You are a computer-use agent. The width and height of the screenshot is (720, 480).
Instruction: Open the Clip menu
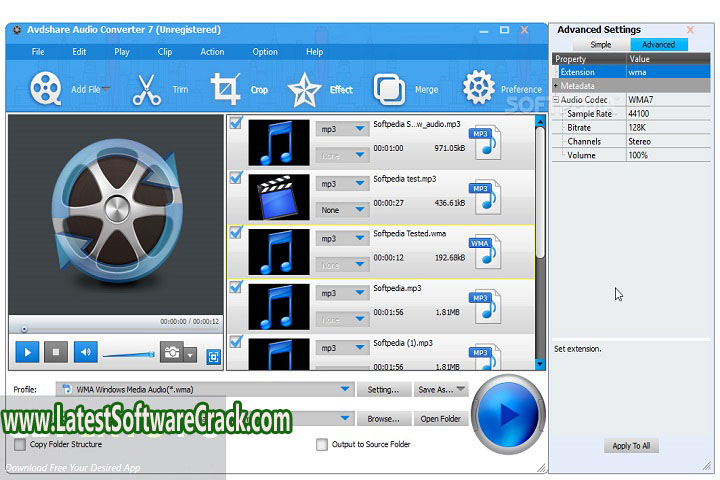165,52
